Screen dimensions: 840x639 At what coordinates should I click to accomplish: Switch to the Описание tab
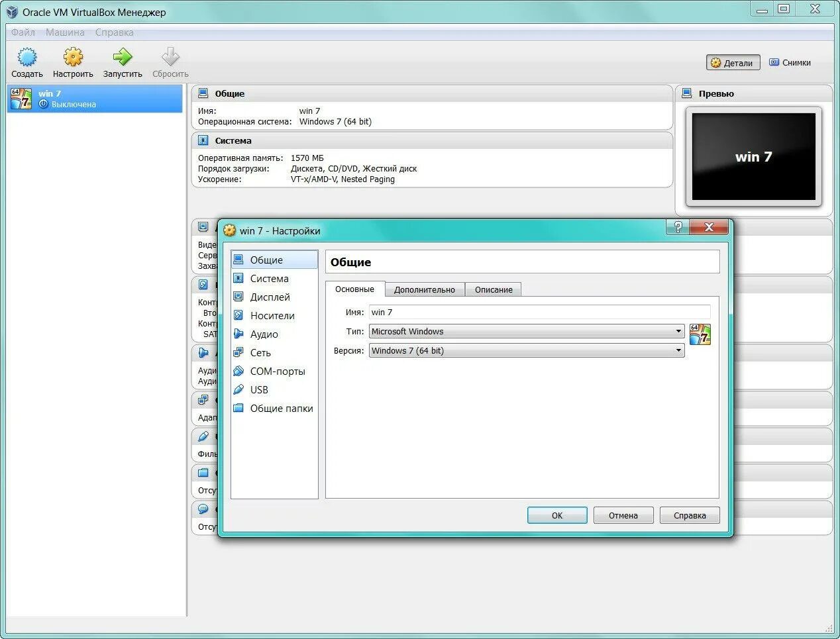(494, 289)
